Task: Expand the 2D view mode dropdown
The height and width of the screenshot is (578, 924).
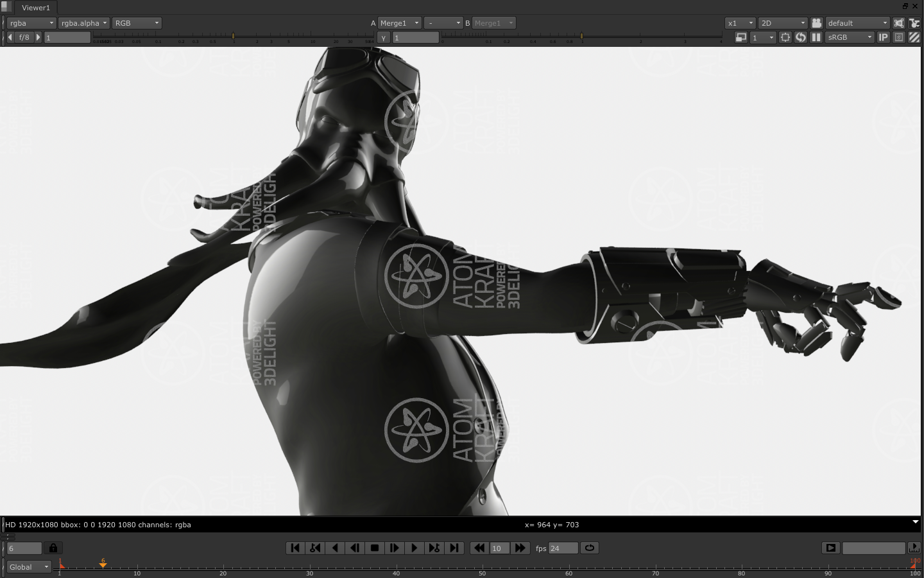Action: tap(782, 23)
